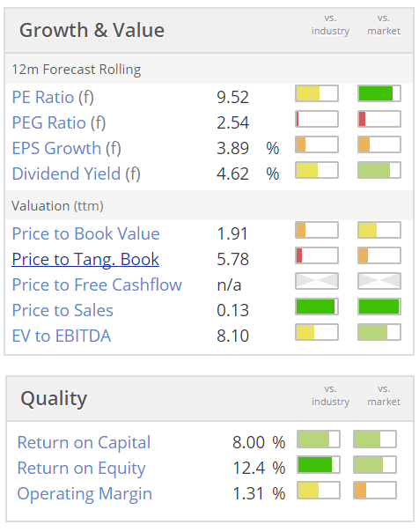Click Operating Margin orange vs. market bar
Viewport: 419px width, 532px height.
[375, 491]
